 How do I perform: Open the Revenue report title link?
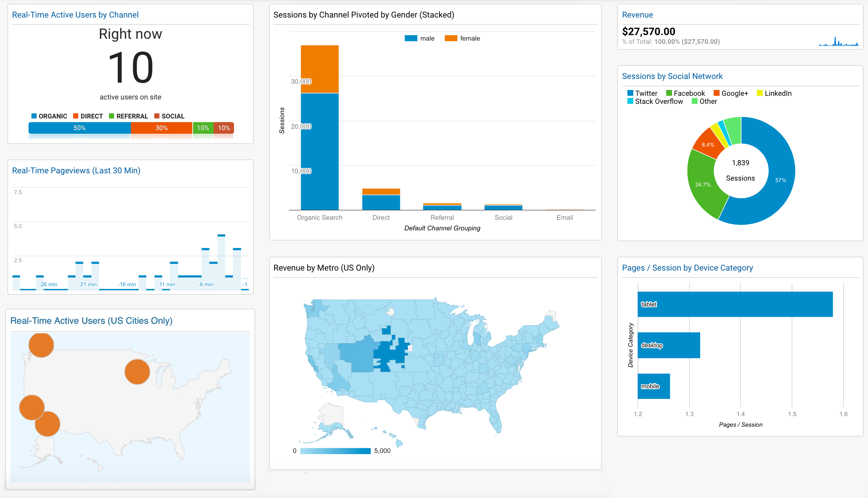click(x=637, y=15)
